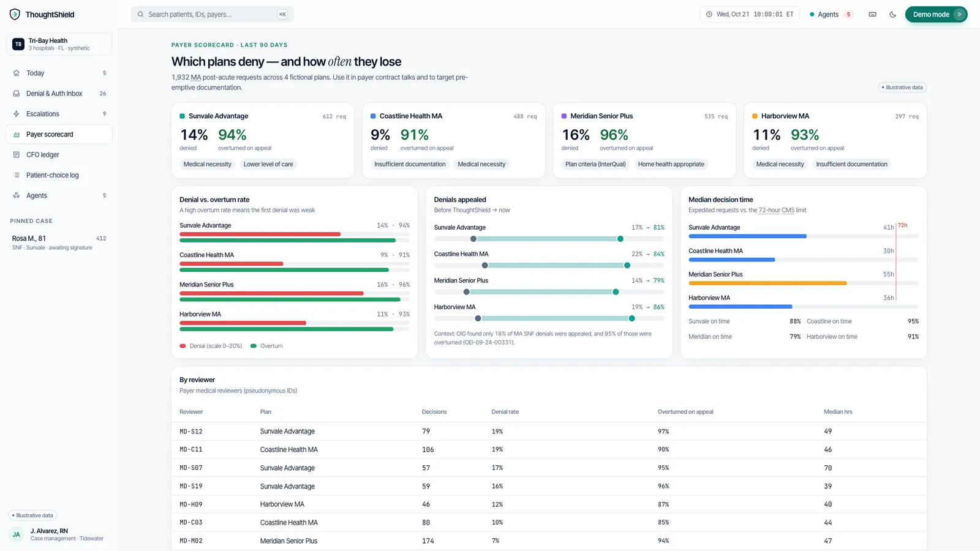
Task: Click the Plan criteria (InterQual) tag
Action: tap(595, 164)
